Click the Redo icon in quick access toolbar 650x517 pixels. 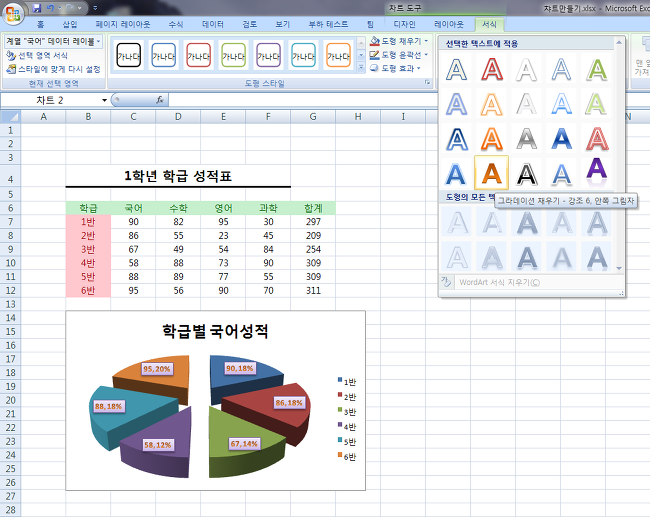[x=69, y=7]
